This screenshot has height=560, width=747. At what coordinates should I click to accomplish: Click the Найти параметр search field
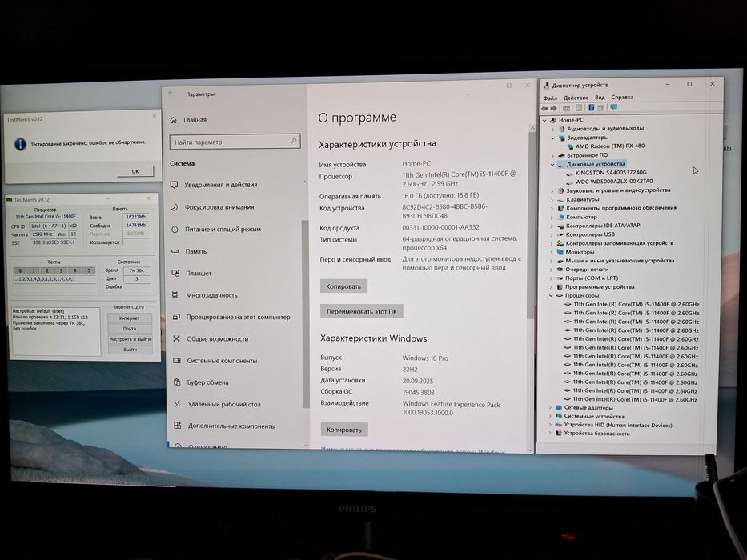[235, 142]
